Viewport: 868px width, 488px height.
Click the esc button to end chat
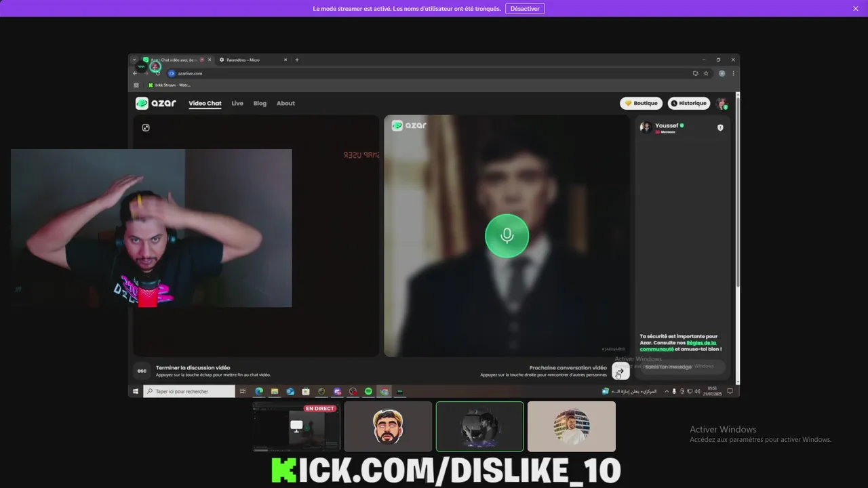coord(142,371)
